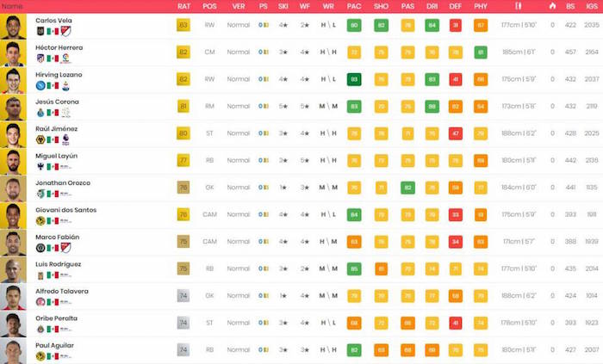Open Hirving Lozano player page
The image size is (603, 364).
[58, 75]
